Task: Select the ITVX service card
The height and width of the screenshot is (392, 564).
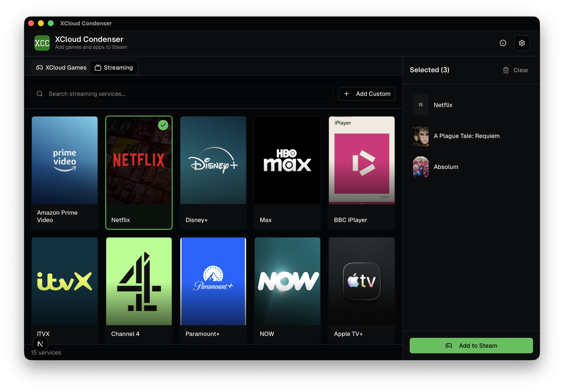Action: pos(65,290)
